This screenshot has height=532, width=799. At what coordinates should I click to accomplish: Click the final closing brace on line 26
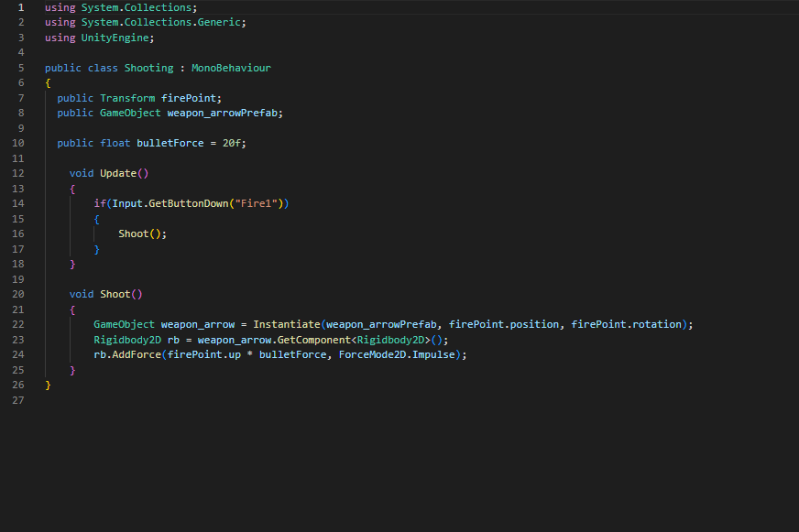[x=48, y=385]
